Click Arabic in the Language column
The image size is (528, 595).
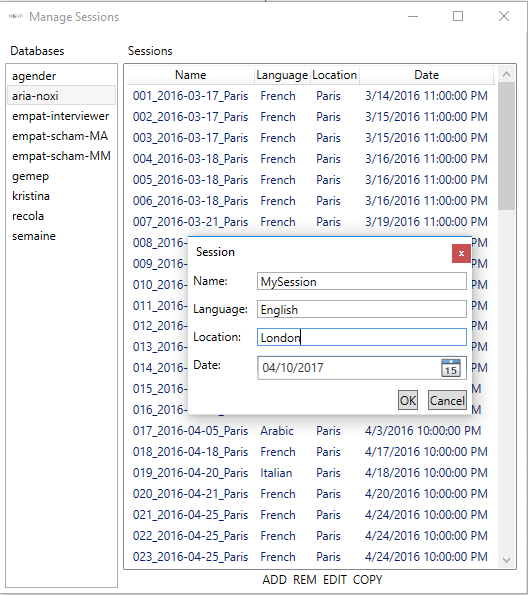point(277,431)
